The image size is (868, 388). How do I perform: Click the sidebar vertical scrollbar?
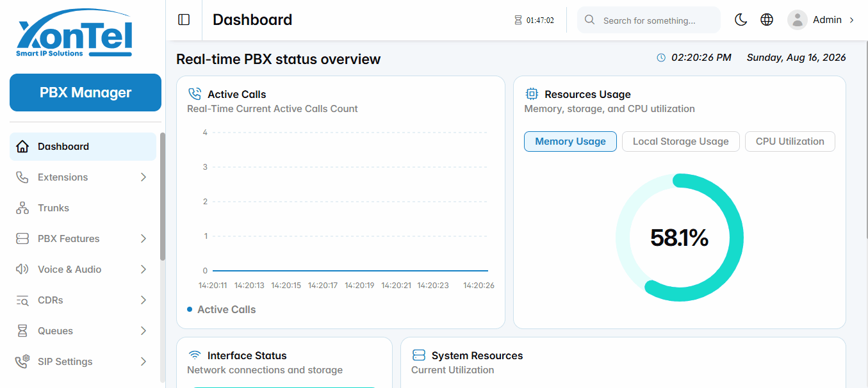pos(163,196)
